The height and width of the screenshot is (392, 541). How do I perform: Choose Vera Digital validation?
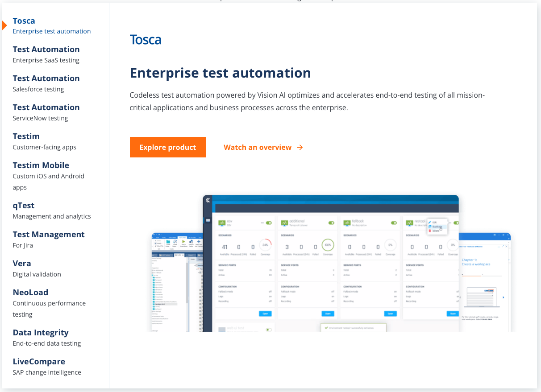click(x=37, y=268)
